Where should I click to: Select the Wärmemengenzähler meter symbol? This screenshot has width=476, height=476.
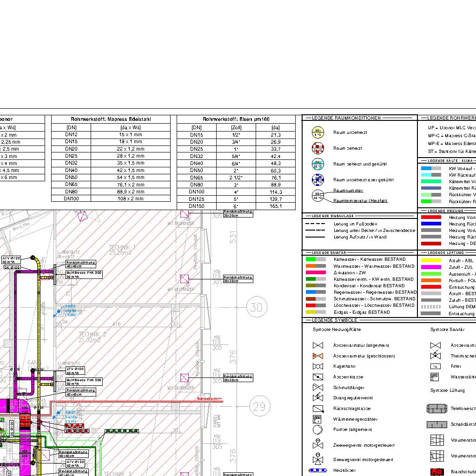(318, 419)
